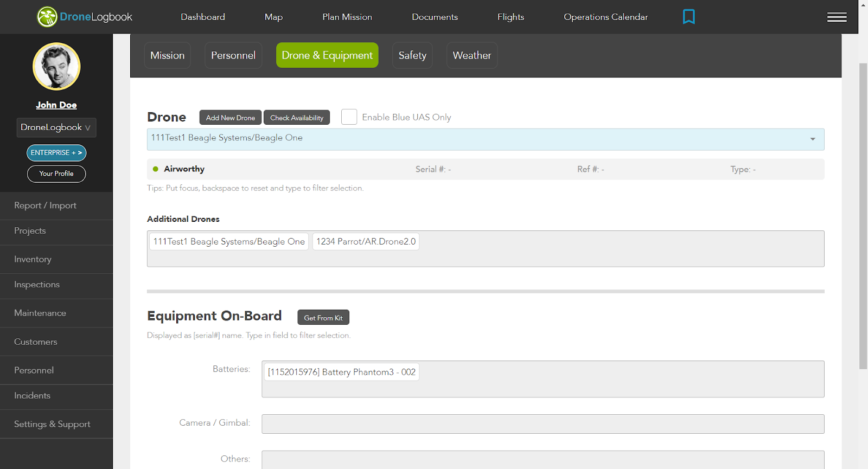Go to Flights in the top navigation
The height and width of the screenshot is (469, 868).
(510, 17)
